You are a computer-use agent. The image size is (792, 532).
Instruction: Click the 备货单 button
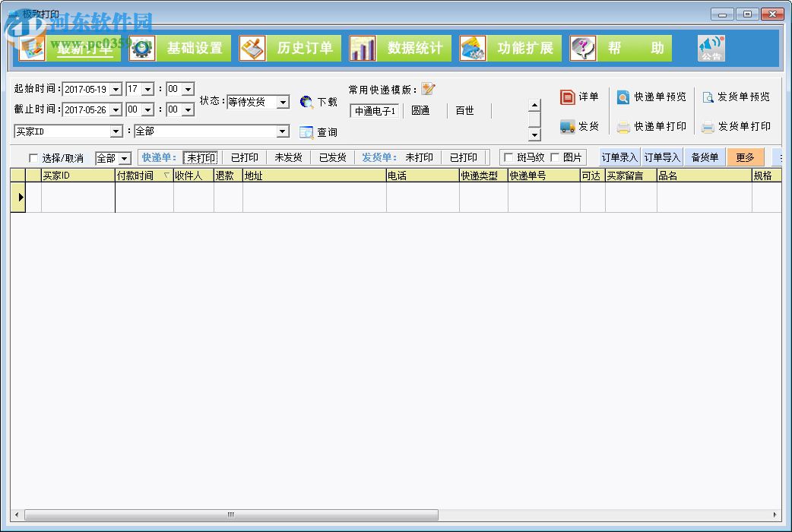point(705,157)
